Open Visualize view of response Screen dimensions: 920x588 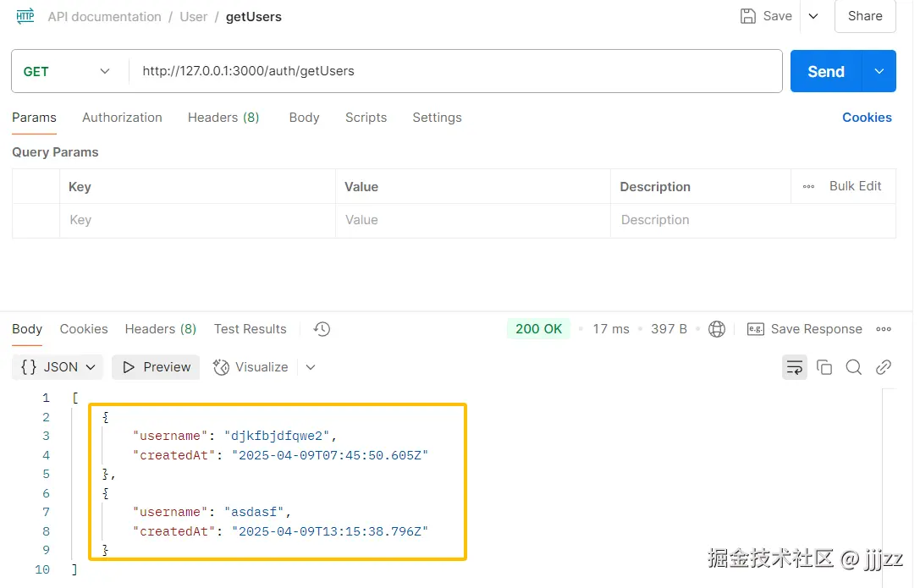tap(251, 367)
